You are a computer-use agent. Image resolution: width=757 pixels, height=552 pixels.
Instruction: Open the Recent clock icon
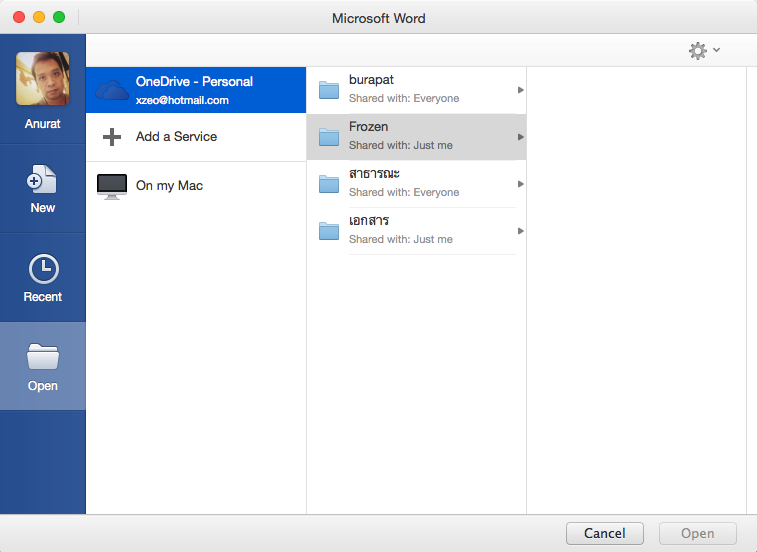coord(43,269)
